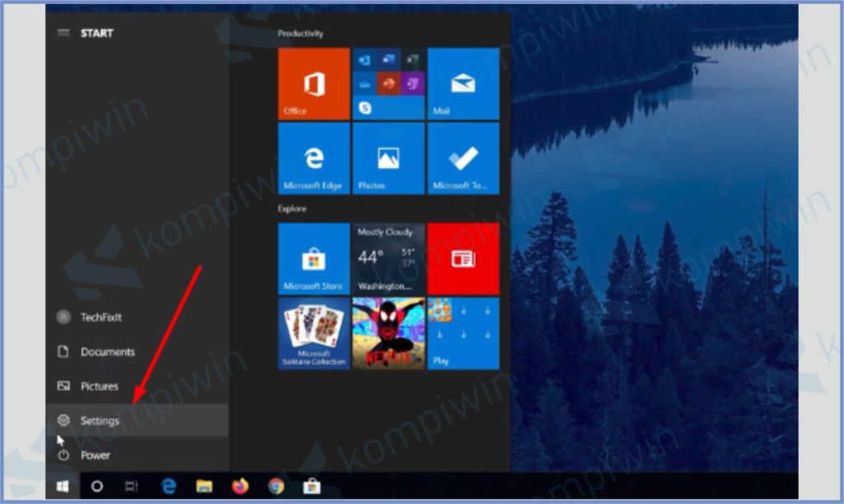The image size is (844, 504).
Task: Open Settings from the Start menu
Action: [100, 421]
